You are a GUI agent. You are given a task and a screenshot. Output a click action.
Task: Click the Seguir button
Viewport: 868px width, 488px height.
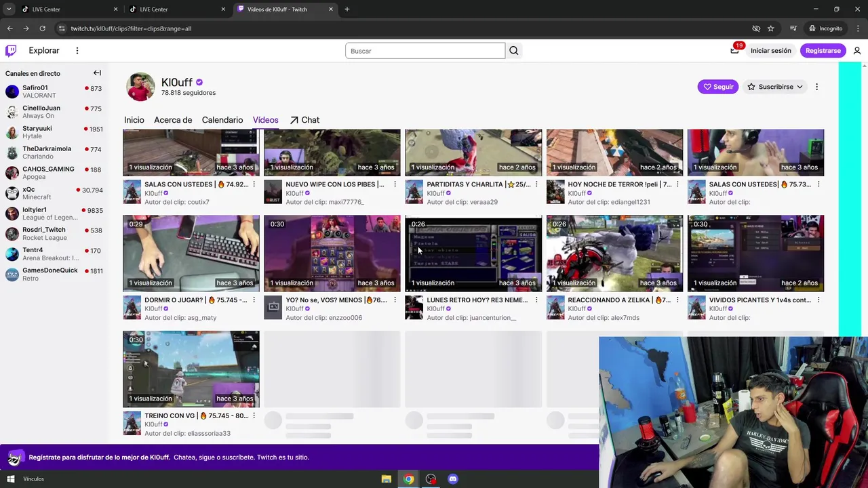point(718,87)
